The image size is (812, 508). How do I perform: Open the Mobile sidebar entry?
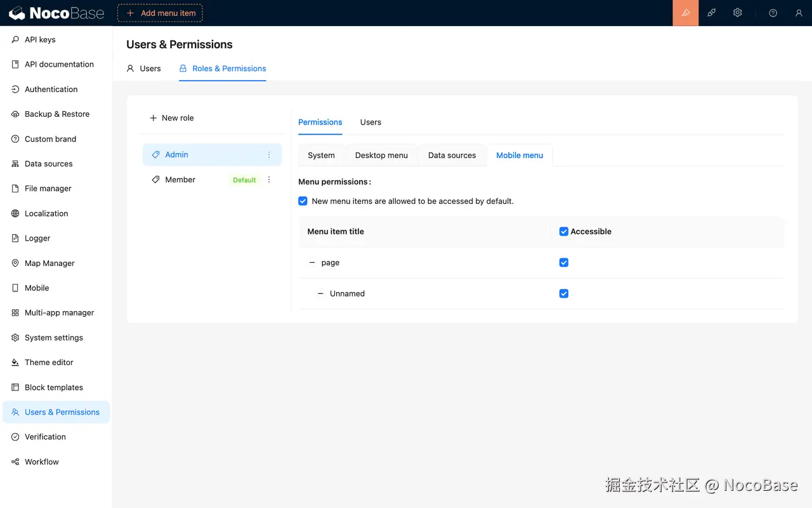coord(37,288)
